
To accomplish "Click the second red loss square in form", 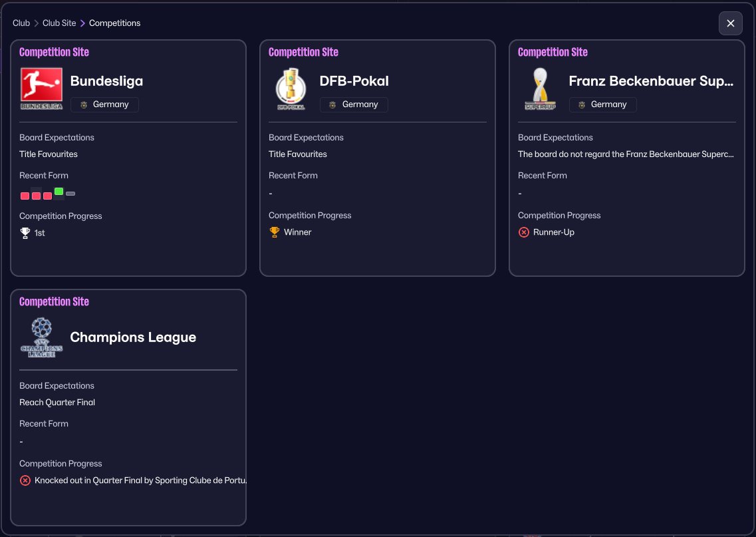I will (x=36, y=196).
